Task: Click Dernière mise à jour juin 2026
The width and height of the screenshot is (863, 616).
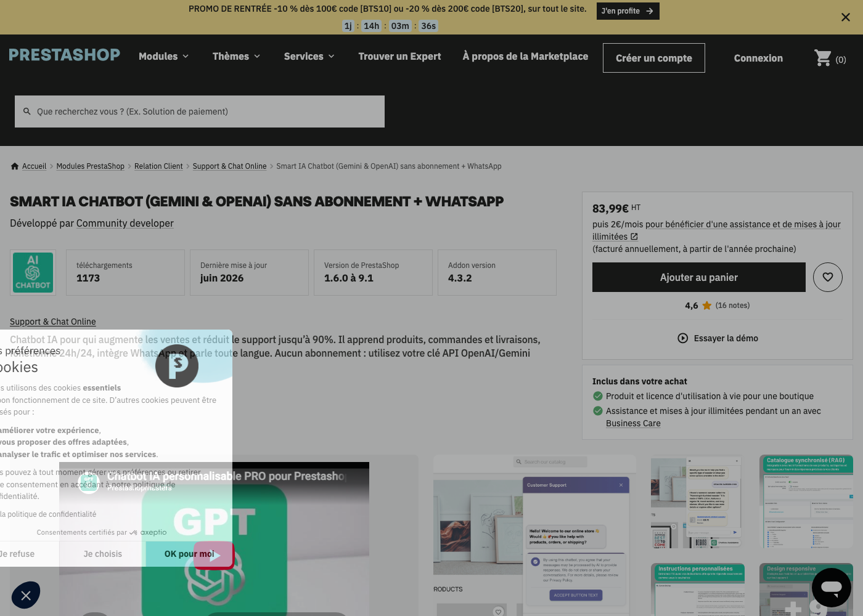Action: tap(250, 272)
